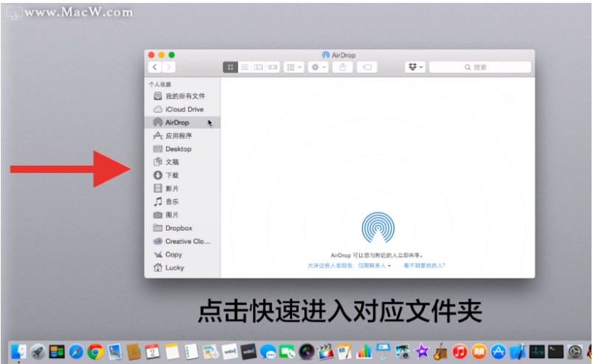
Task: Open the item arrangement dropdown
Action: [294, 67]
